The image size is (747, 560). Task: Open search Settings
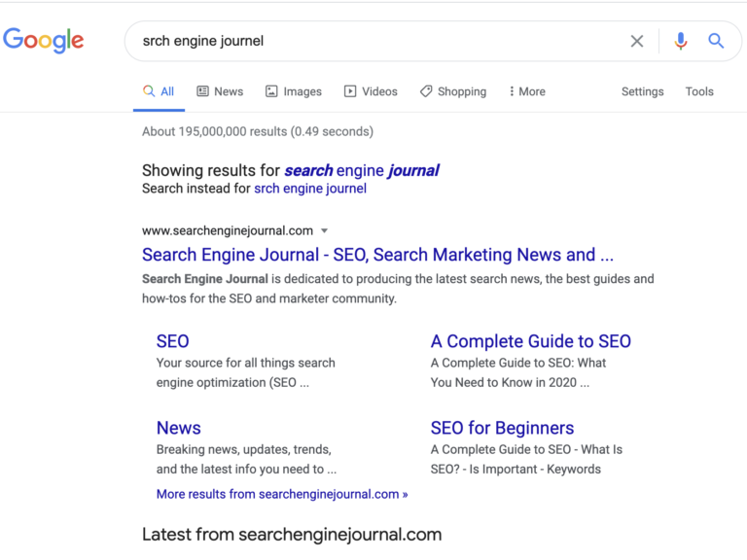pos(642,91)
